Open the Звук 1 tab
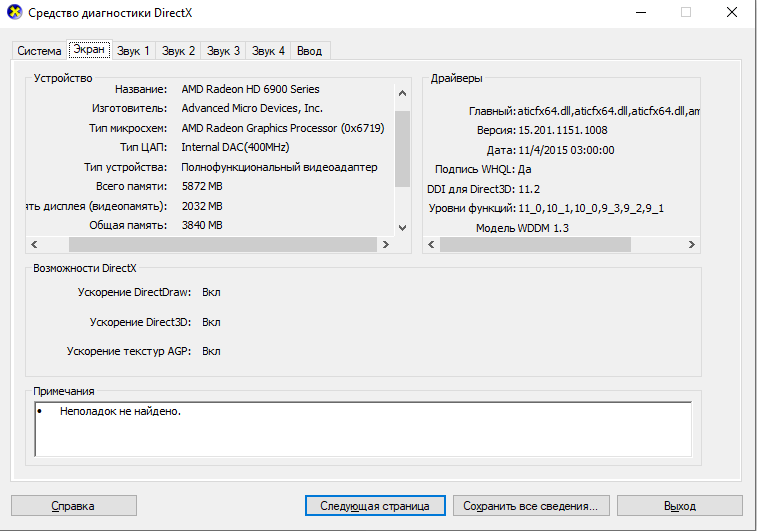Viewport: 757px width, 531px height. coord(133,51)
